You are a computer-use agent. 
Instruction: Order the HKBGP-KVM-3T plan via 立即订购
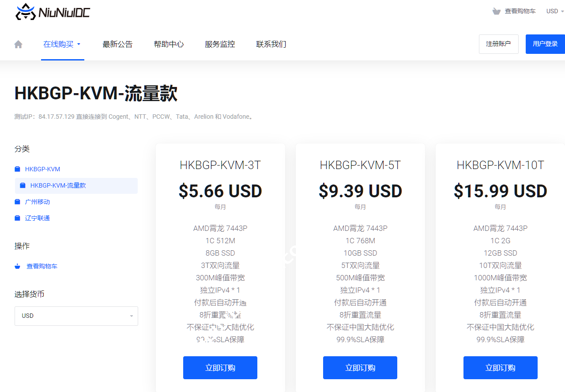click(x=220, y=367)
